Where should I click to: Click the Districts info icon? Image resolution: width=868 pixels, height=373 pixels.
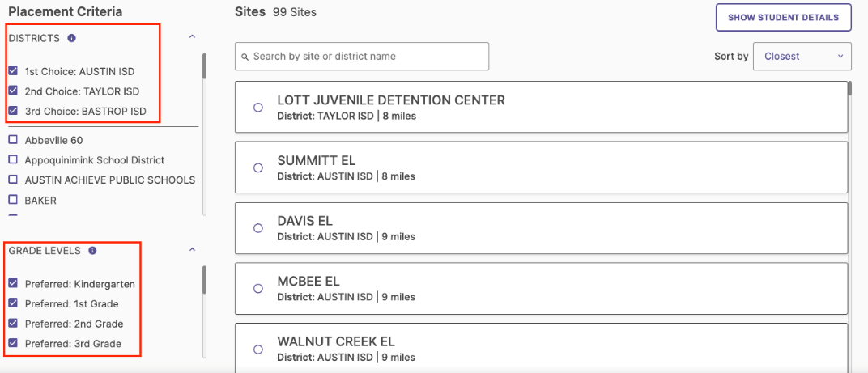pos(71,38)
